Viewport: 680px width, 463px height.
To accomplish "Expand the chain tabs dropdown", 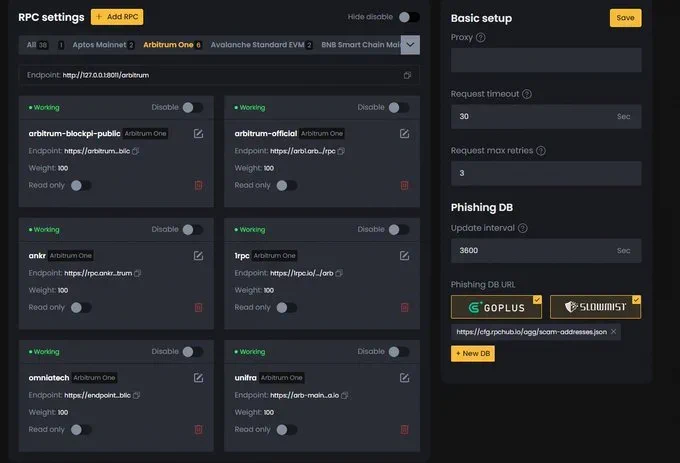I will (410, 45).
